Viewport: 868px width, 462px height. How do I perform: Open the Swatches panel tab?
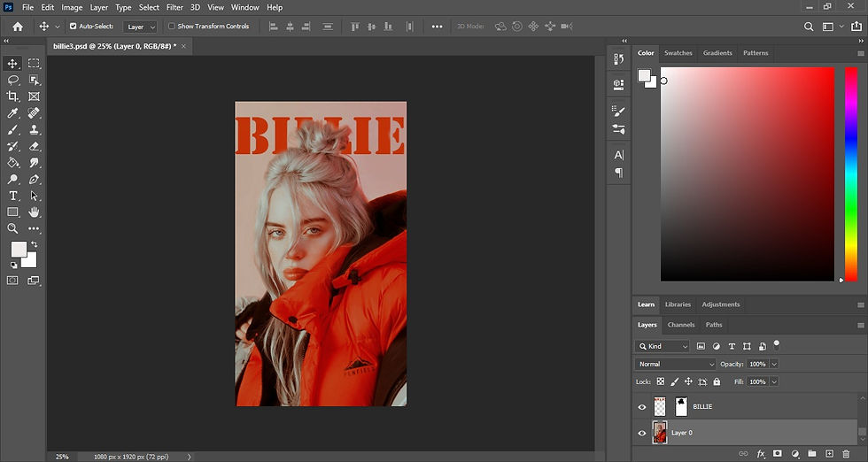click(678, 53)
